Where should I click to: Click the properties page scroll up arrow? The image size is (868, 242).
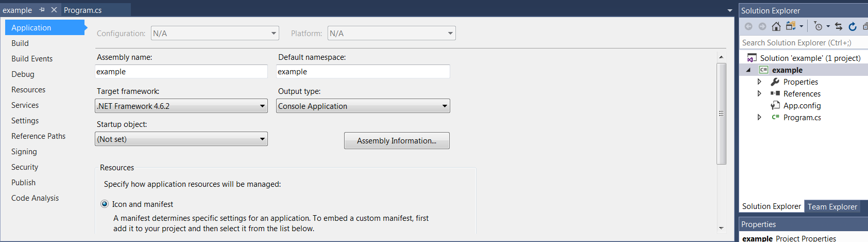tap(721, 57)
